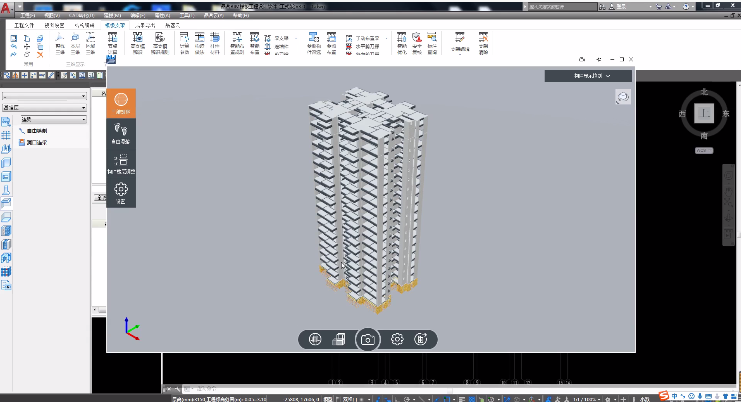Click 东 on the view compass
This screenshot has height=402, width=741.
(726, 114)
